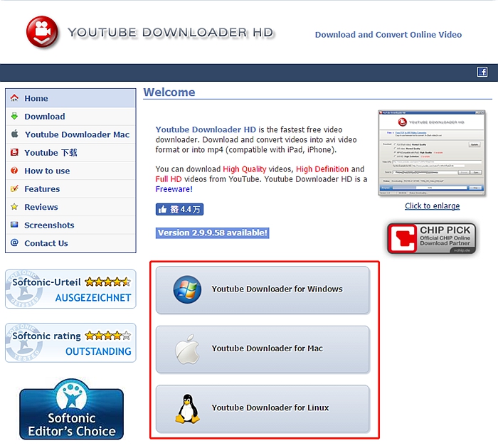Screen dimensions: 498x448
Task: Click Youtube Downloader for Linux button
Action: [263, 408]
